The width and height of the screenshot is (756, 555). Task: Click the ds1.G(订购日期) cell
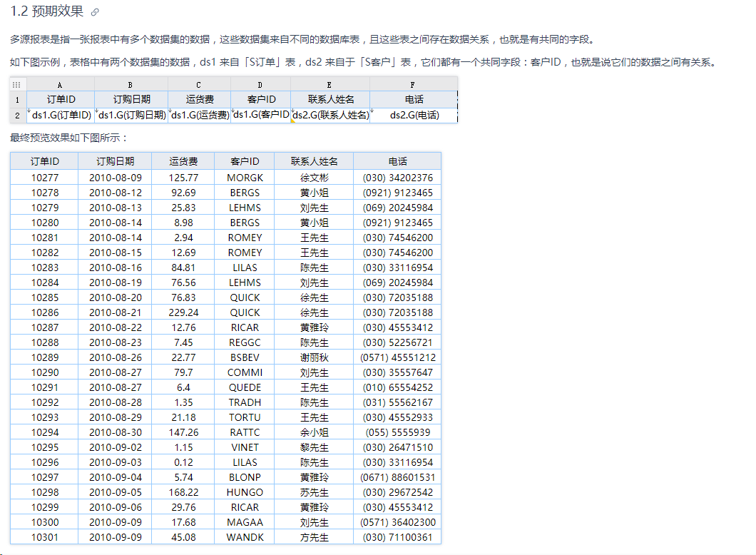pos(131,115)
